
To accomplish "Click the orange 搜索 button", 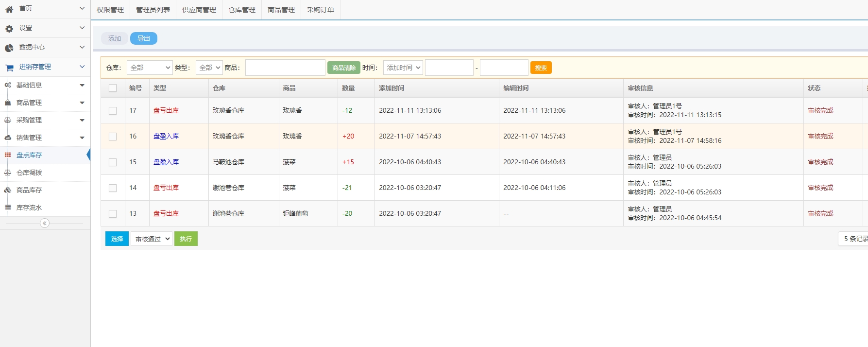I will coord(541,68).
